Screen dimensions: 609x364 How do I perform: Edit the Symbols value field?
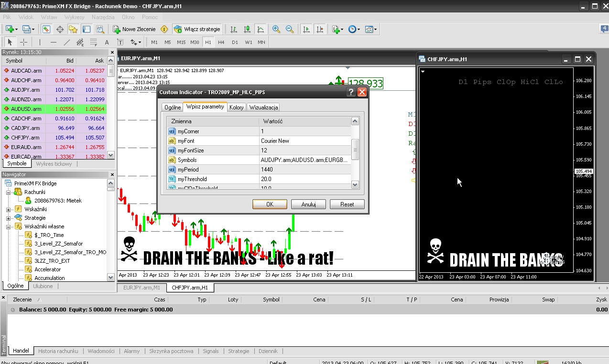click(x=305, y=160)
